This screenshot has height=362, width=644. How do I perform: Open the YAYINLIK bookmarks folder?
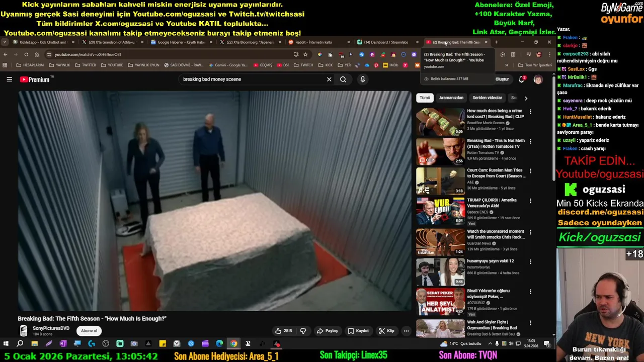(x=59, y=65)
